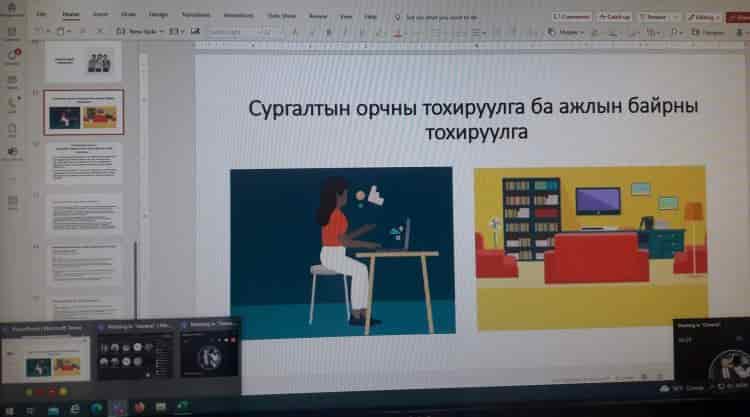
Task: Click the Undo icon in ribbon
Action: [x=38, y=31]
